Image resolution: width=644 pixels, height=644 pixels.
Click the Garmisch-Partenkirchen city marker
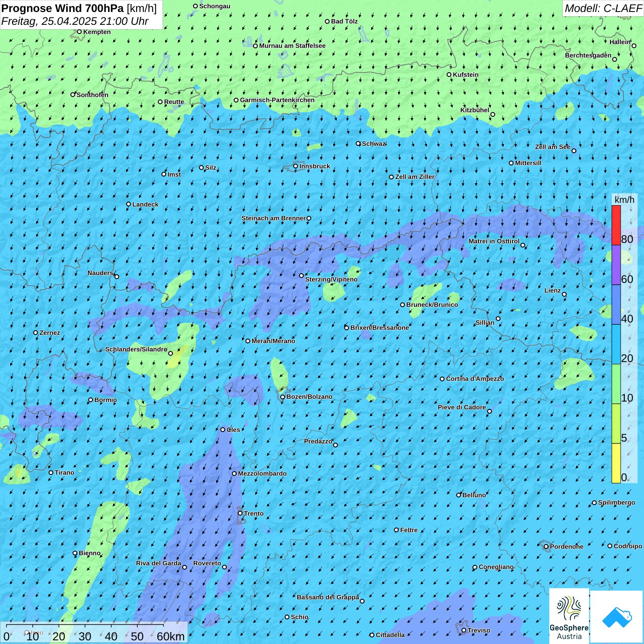[236, 100]
